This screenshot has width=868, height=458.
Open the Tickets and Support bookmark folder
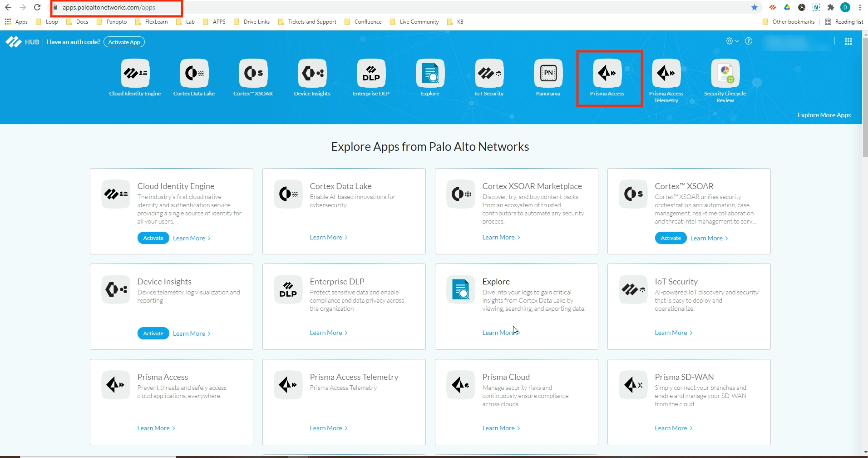[311, 22]
